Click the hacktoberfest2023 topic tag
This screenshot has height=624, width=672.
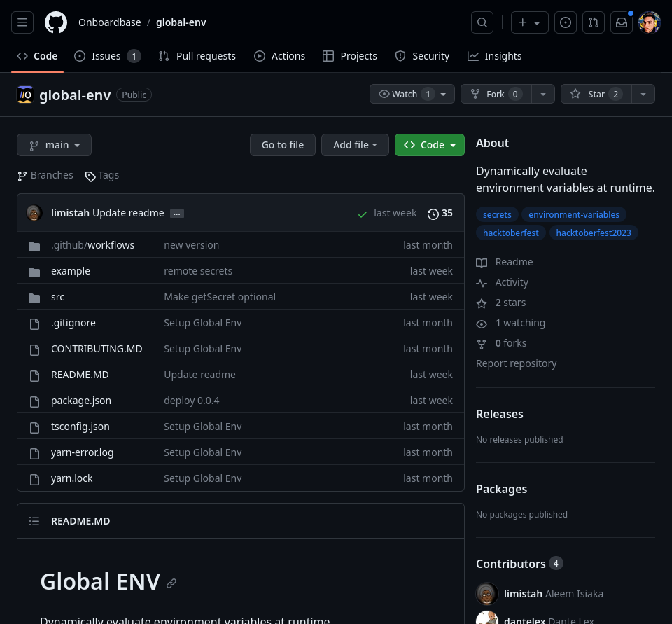coord(594,233)
